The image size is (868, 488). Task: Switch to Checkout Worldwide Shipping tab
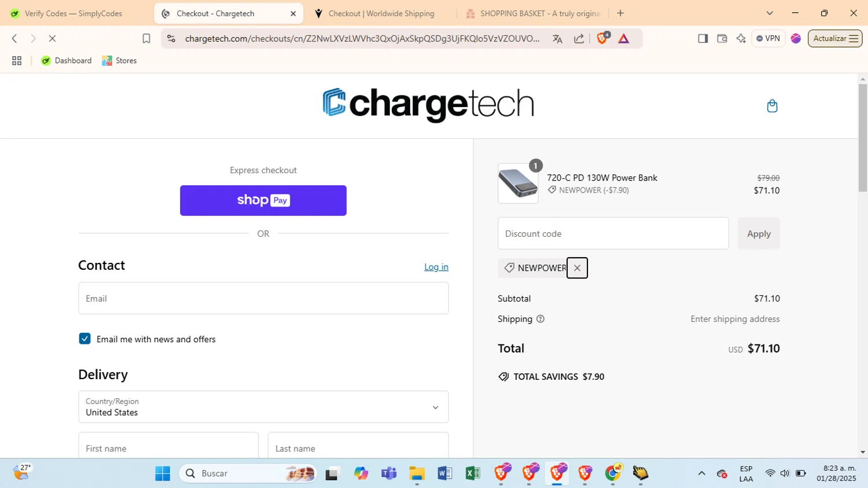coord(381,13)
